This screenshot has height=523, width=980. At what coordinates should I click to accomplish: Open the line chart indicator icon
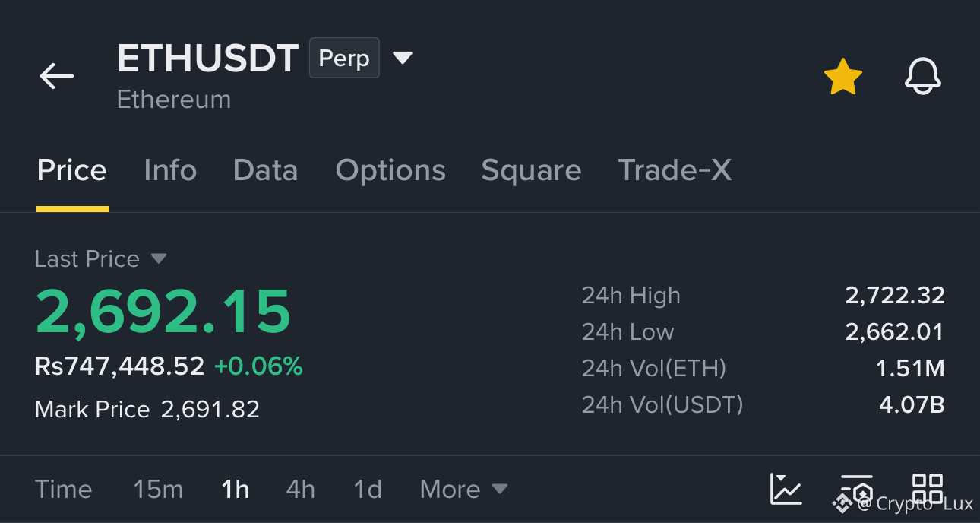tap(786, 489)
